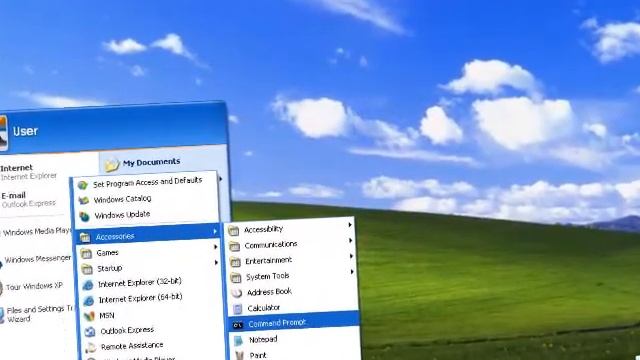Screen dimensions: 640x360
Task: Click the Internet Explorer (64-bit) icon
Action: pos(89,301)
